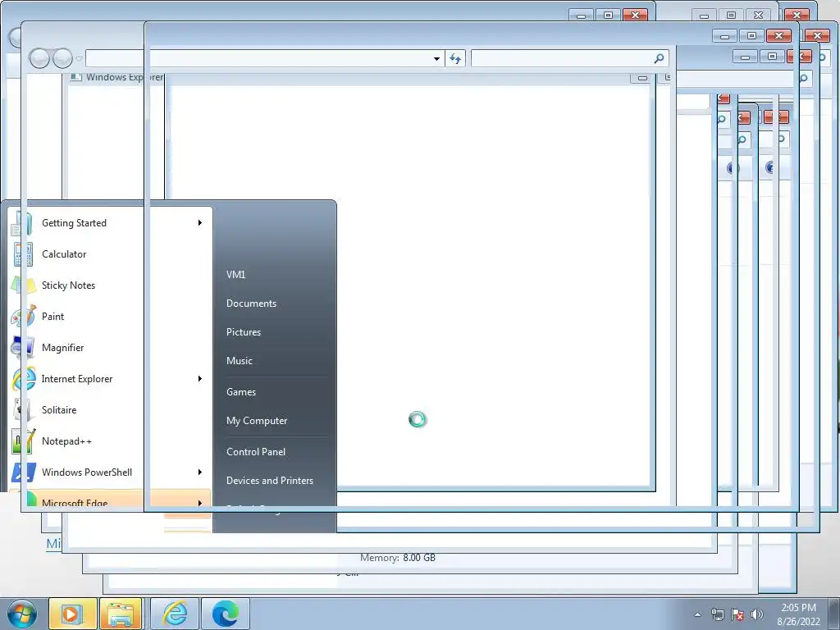Expand the address bar dropdown arrow

tap(436, 58)
